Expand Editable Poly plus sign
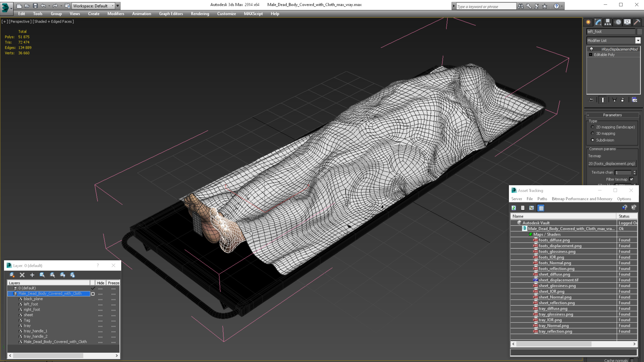This screenshot has width=644, height=362. coord(591,55)
